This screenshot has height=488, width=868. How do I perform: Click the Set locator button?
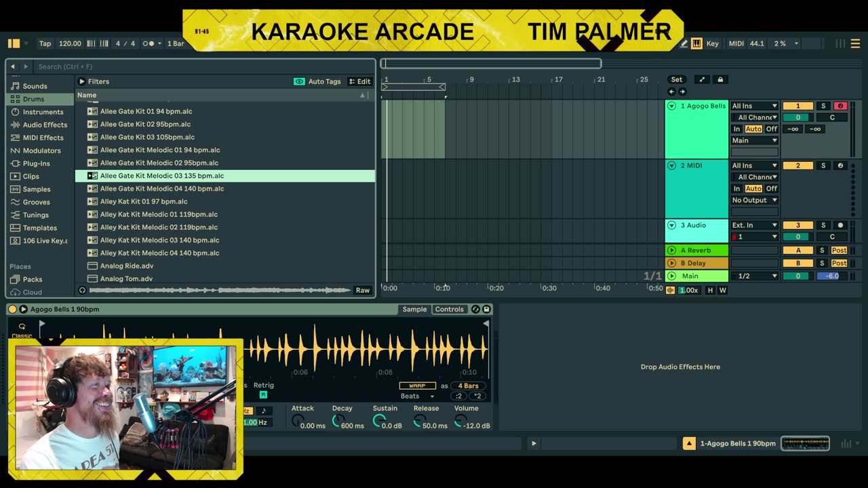tap(677, 79)
